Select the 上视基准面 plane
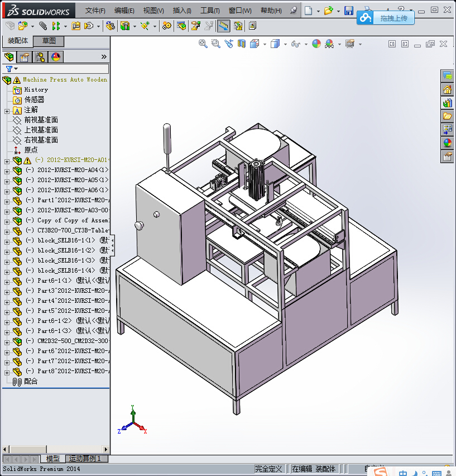This screenshot has height=476, width=456. pos(41,130)
